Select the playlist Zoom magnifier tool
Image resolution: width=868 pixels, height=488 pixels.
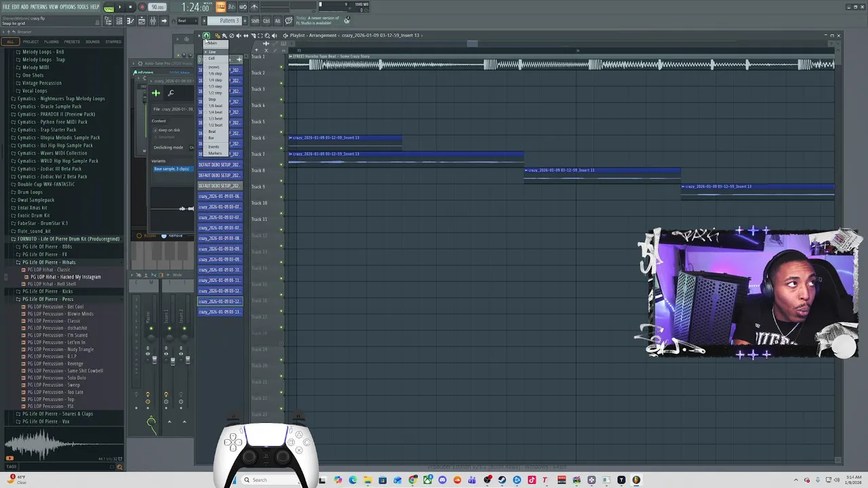tap(267, 35)
